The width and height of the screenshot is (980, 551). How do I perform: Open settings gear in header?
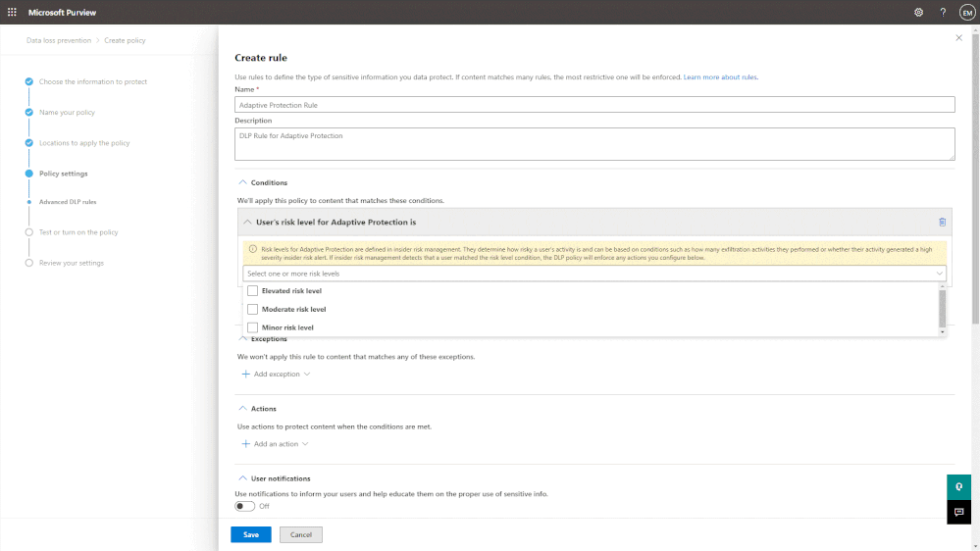918,12
